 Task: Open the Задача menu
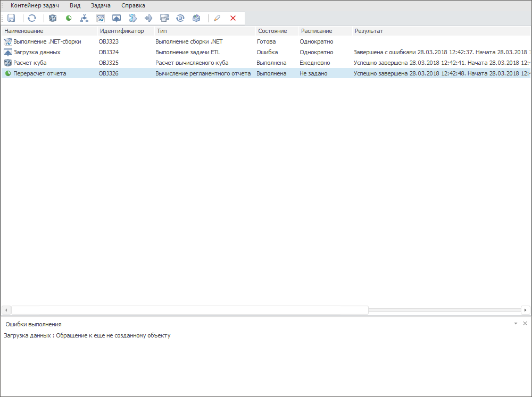click(101, 5)
